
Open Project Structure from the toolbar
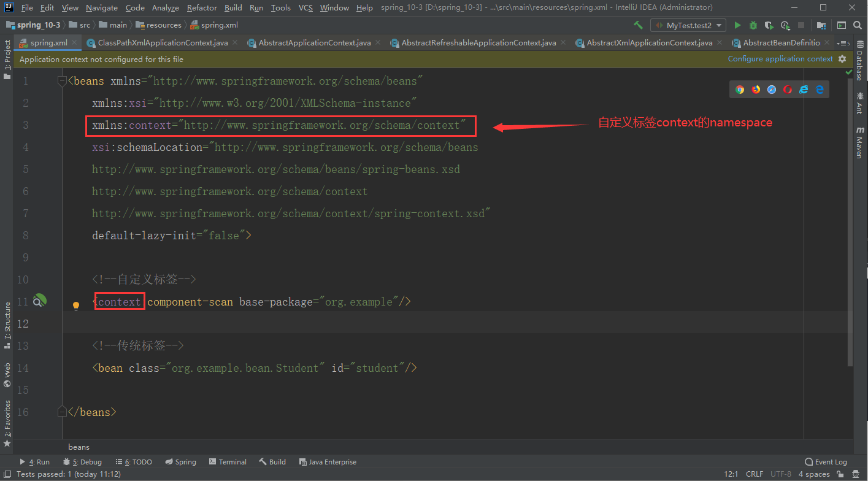[x=821, y=25]
